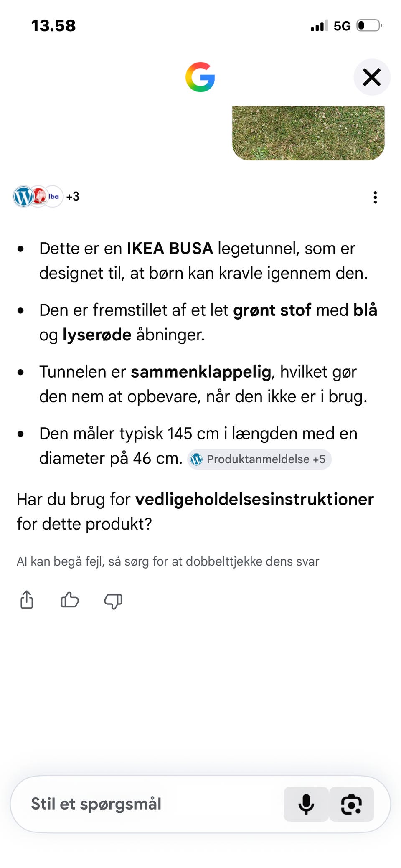Tap the AI disclaimer about double-checking answers
The width and height of the screenshot is (401, 868).
168,561
